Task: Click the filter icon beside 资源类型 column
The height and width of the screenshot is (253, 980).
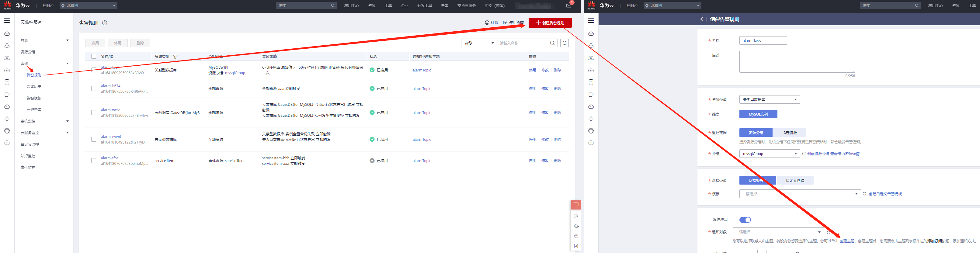Action: (x=175, y=57)
